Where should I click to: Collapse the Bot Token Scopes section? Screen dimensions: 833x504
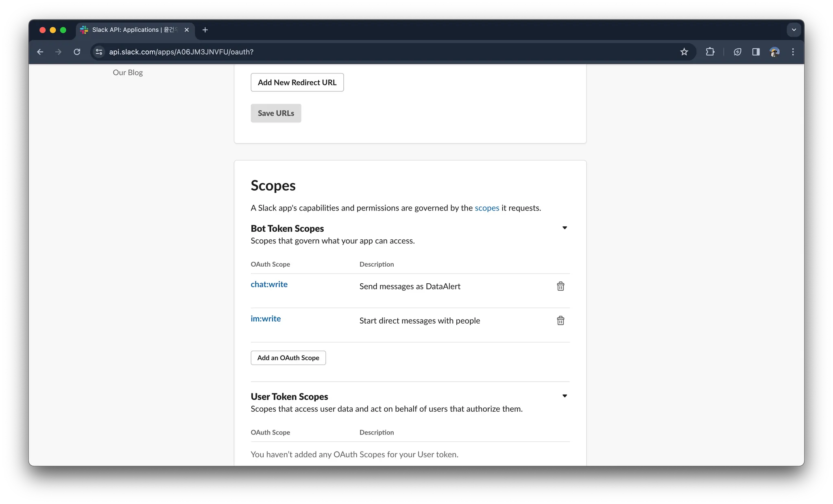coord(565,228)
